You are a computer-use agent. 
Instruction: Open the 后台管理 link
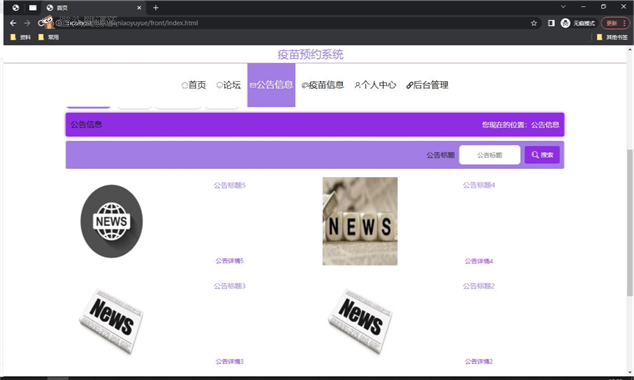coord(427,85)
